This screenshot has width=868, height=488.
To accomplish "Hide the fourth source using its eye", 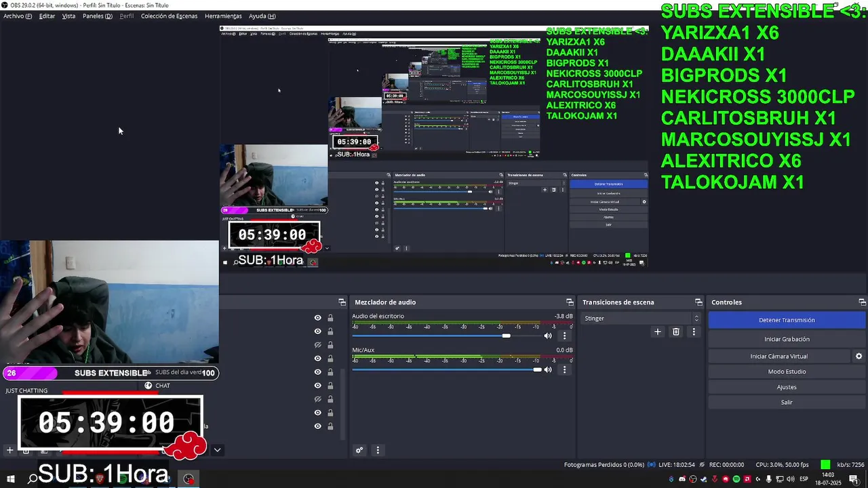I will tap(317, 359).
